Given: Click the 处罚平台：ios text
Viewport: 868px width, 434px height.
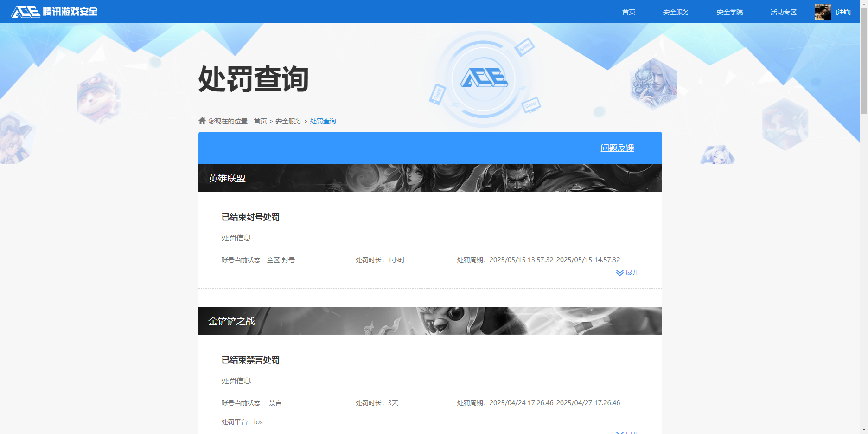Looking at the screenshot, I should pos(242,422).
